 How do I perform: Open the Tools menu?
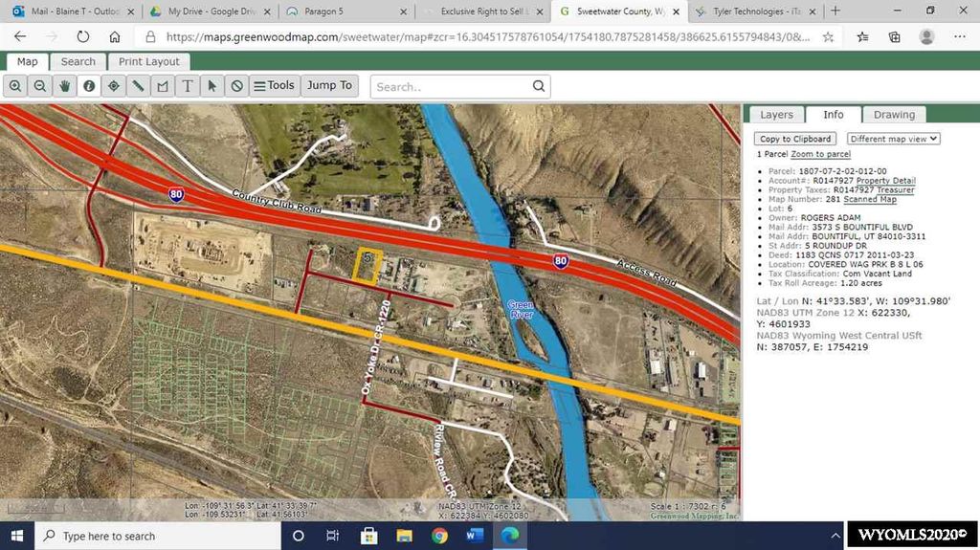[275, 86]
